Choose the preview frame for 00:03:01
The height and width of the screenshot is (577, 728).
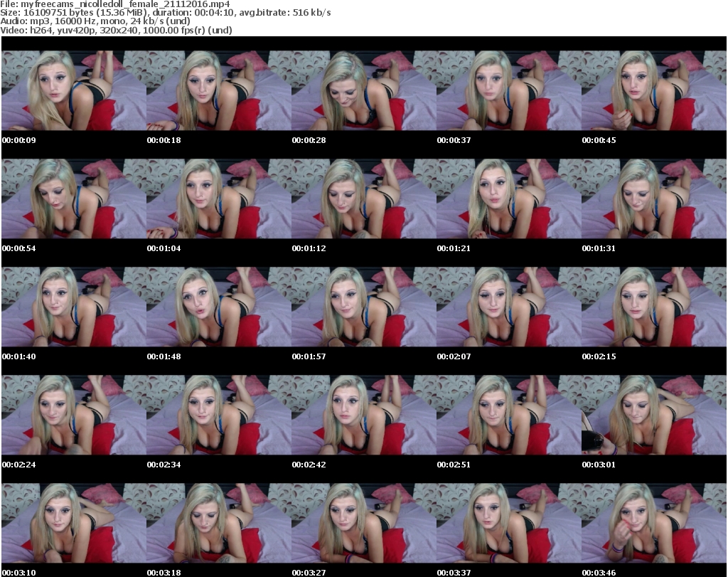[654, 415]
